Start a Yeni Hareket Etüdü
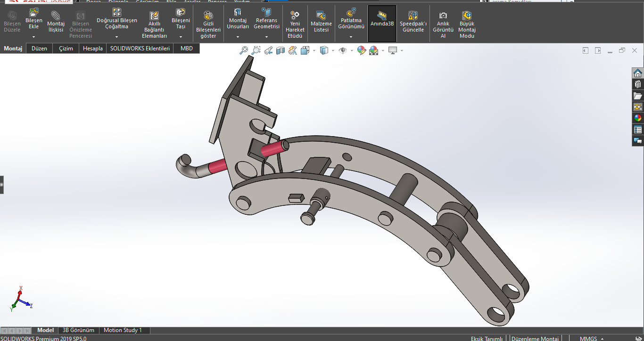The width and height of the screenshot is (644, 341). (x=295, y=24)
